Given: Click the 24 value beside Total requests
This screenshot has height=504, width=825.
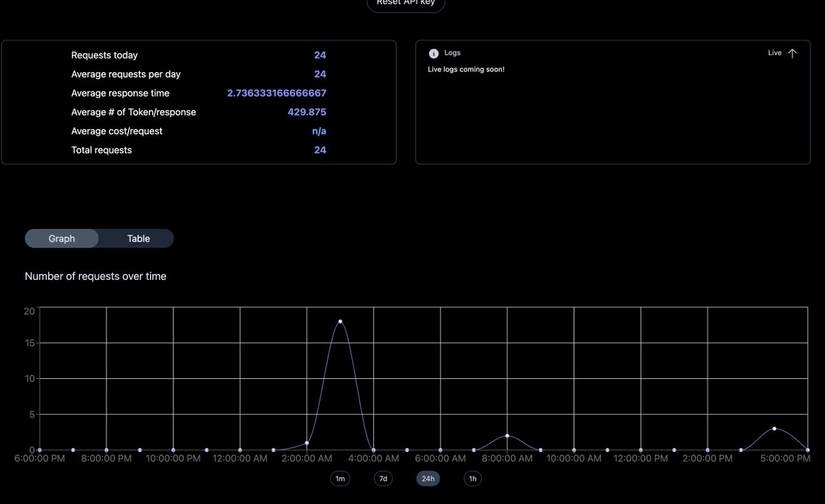Looking at the screenshot, I should tap(320, 150).
